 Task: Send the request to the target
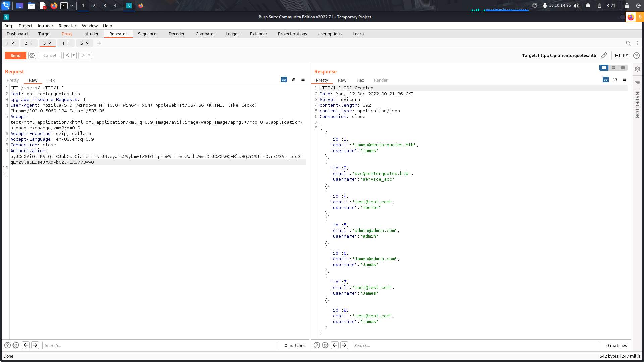15,55
